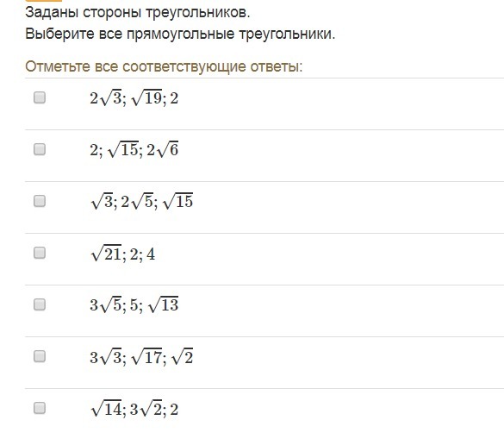Select the answer label √14; 3√2; 2
Screen dimensions: 504x439
[134, 409]
